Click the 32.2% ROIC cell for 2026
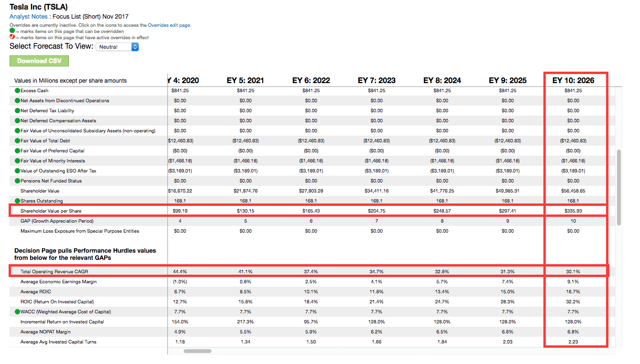The width and height of the screenshot is (640, 364). click(573, 302)
